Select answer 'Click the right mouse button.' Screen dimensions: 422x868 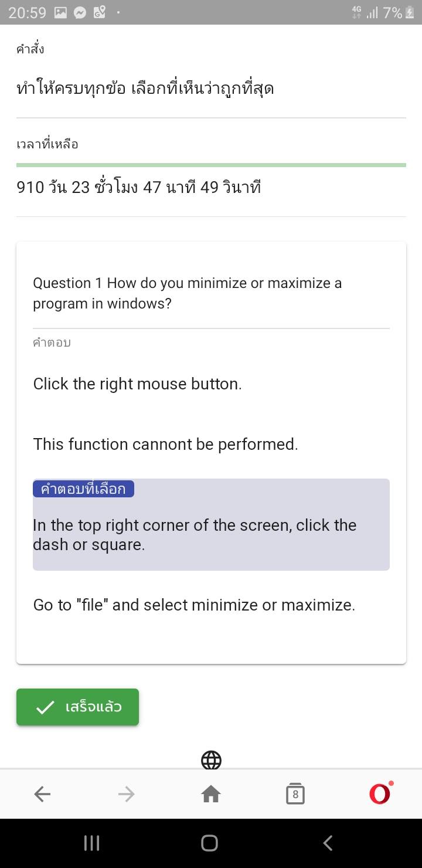pos(138,384)
